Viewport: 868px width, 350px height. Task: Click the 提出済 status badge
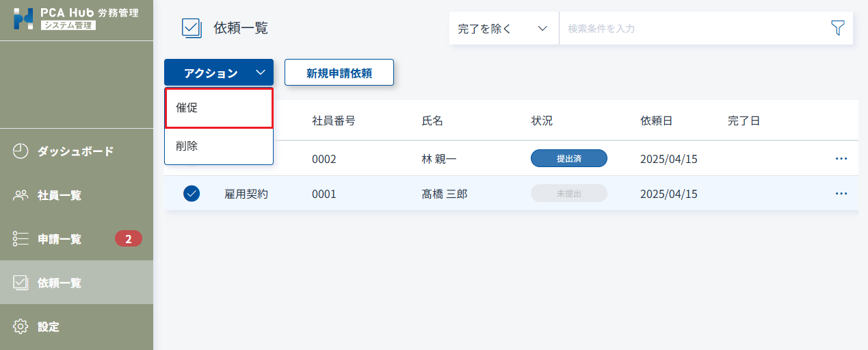click(x=569, y=159)
